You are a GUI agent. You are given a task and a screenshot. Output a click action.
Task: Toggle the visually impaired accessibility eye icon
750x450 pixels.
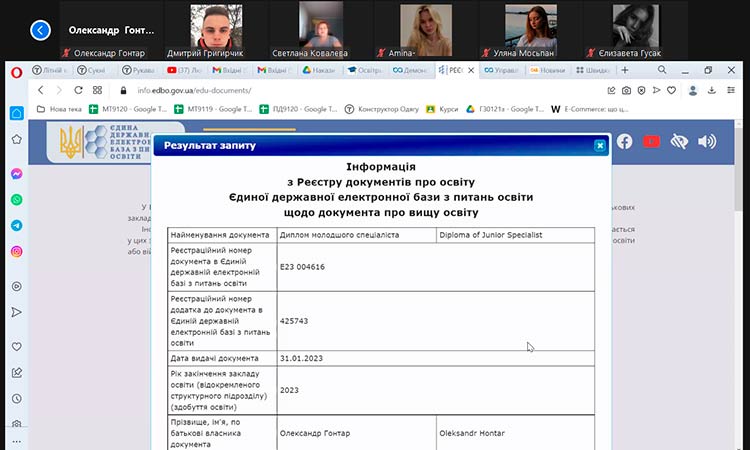(x=680, y=142)
